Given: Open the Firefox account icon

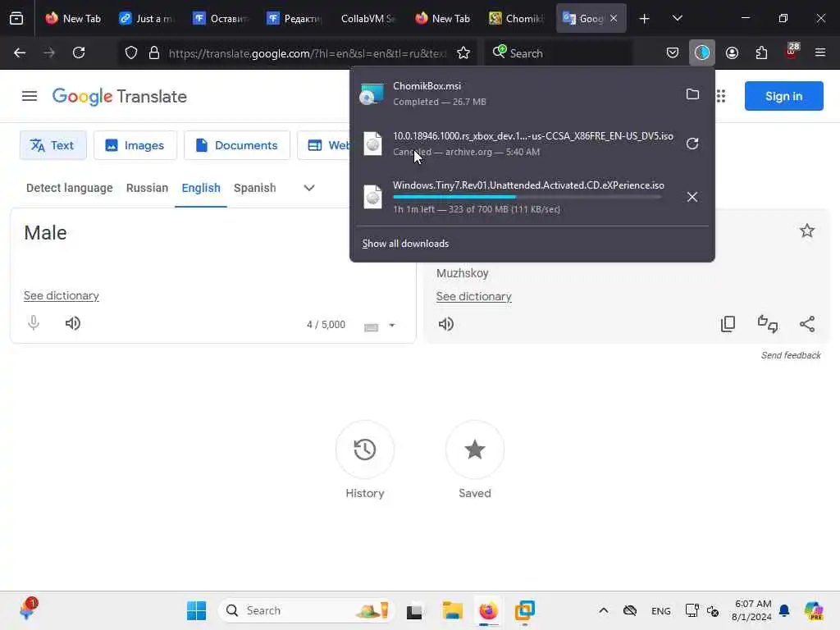Looking at the screenshot, I should (x=732, y=52).
